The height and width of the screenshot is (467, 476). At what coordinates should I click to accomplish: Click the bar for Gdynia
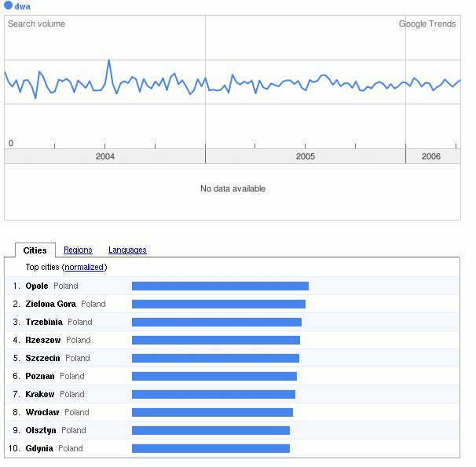(211, 449)
